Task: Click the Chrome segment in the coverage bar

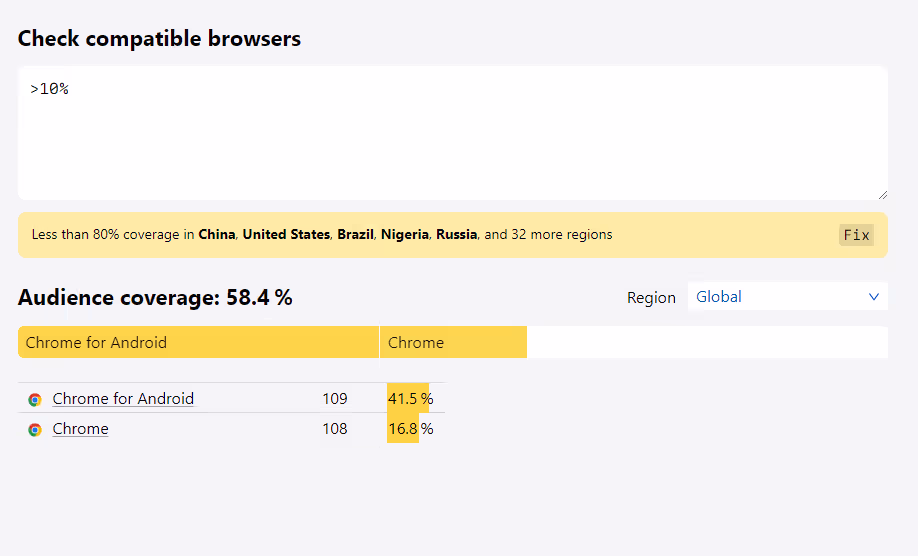Action: [454, 342]
